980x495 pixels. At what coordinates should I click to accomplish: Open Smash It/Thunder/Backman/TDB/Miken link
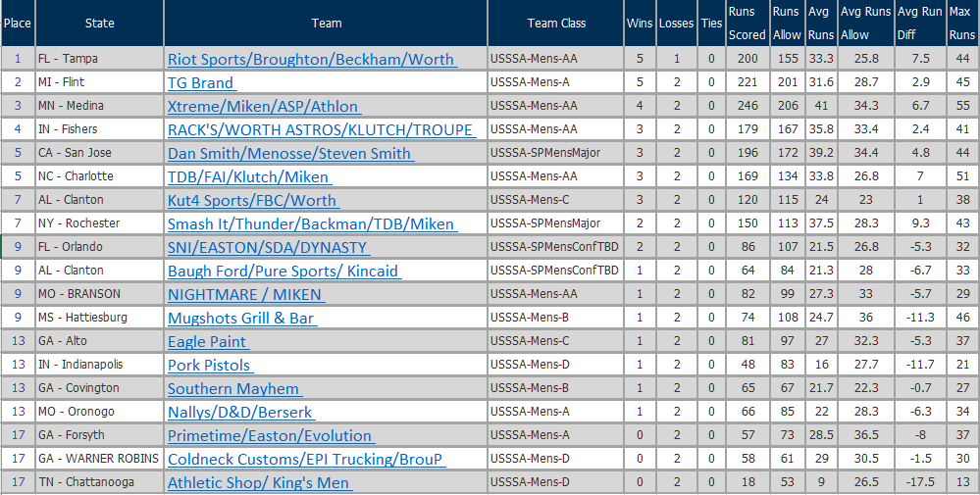click(313, 224)
